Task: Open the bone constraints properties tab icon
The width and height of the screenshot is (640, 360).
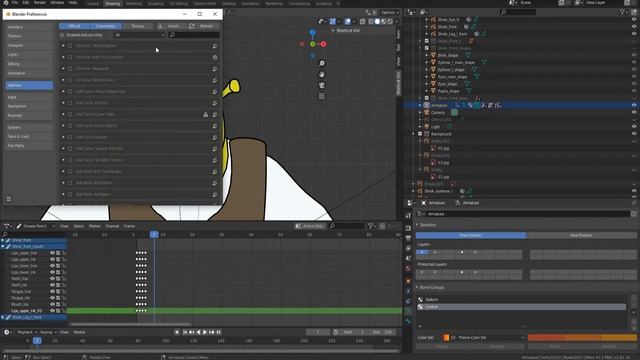Action: 408,321
